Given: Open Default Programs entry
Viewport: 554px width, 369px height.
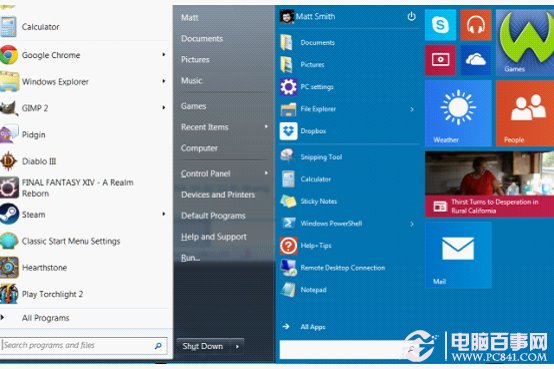Looking at the screenshot, I should pos(213,216).
